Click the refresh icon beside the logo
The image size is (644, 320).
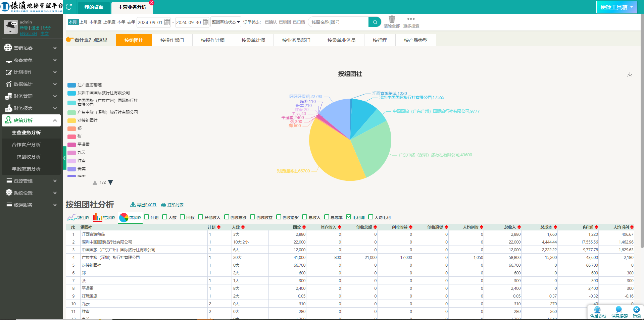tap(69, 7)
